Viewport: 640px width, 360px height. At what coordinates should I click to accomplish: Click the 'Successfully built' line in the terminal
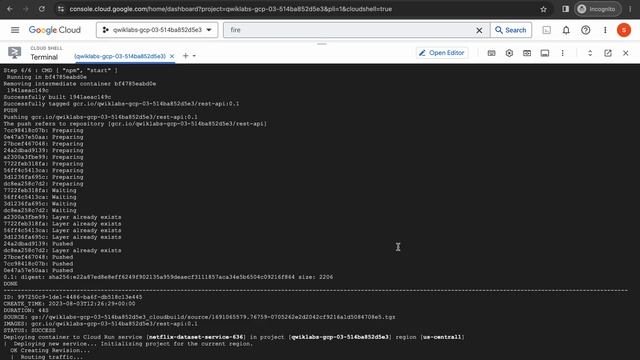[x=57, y=97]
